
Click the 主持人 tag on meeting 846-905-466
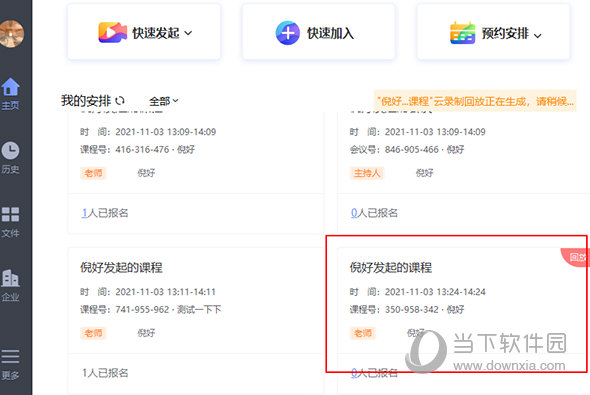point(367,173)
